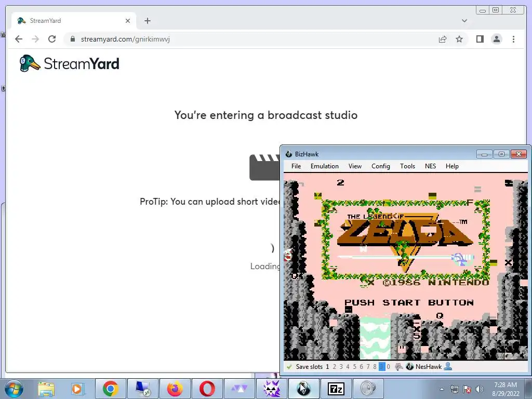Open Firefox from taskbar
Viewport: 532px width, 399px height.
coord(175,389)
